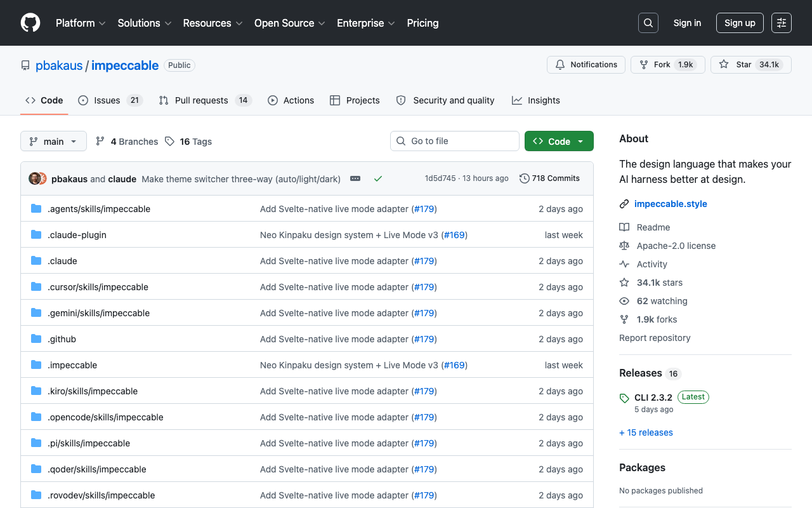Open pull request #169 in .claude-plugin row

tap(454, 235)
